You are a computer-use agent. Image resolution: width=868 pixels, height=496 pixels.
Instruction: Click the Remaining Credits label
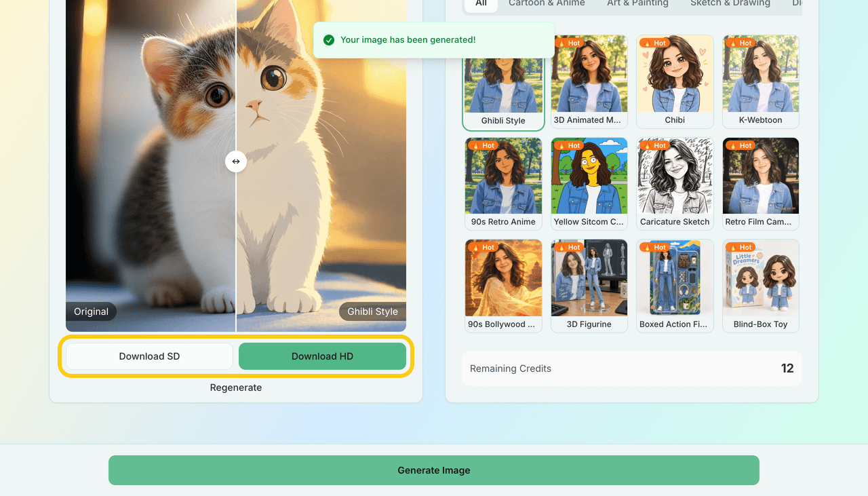click(x=511, y=368)
